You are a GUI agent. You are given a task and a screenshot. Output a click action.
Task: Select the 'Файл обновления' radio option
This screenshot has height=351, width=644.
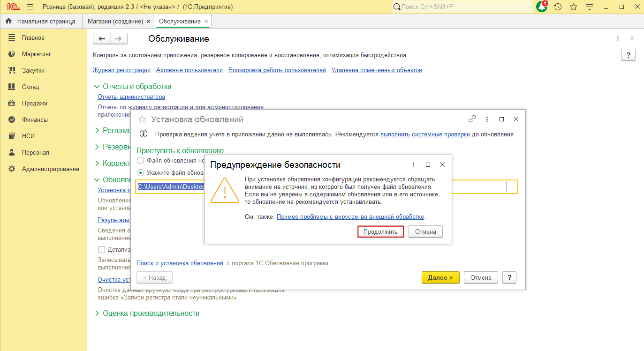click(140, 160)
